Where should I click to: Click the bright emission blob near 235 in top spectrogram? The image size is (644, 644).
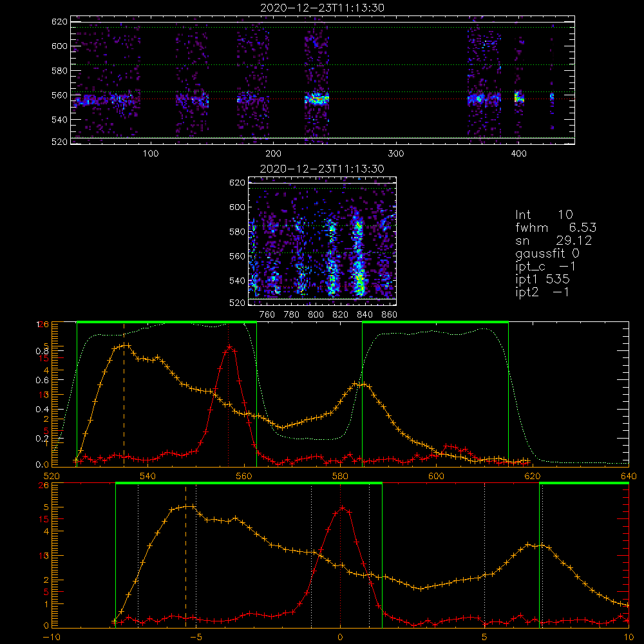[x=317, y=99]
